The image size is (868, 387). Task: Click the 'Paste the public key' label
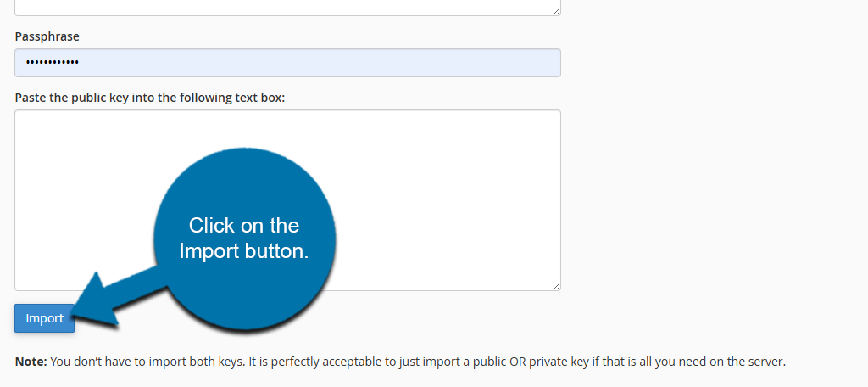150,98
